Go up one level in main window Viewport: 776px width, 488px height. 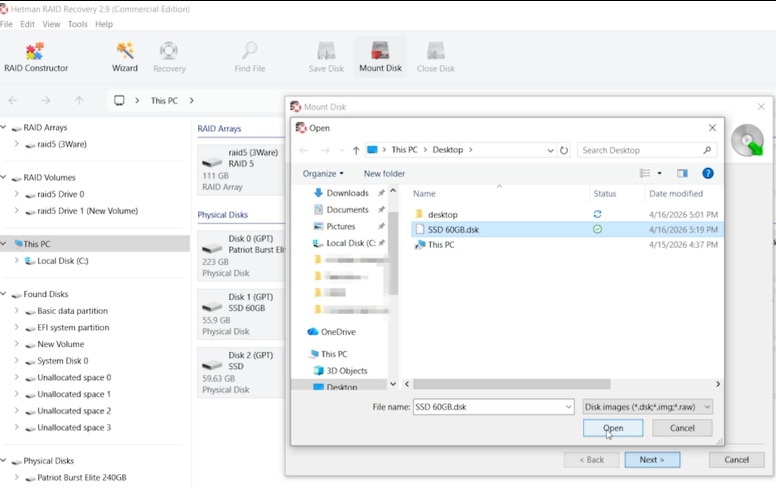tap(79, 100)
